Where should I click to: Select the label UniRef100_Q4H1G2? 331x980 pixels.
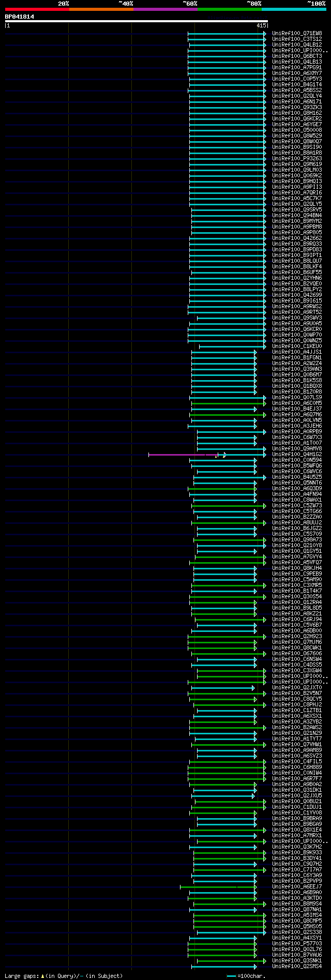tap(297, 454)
